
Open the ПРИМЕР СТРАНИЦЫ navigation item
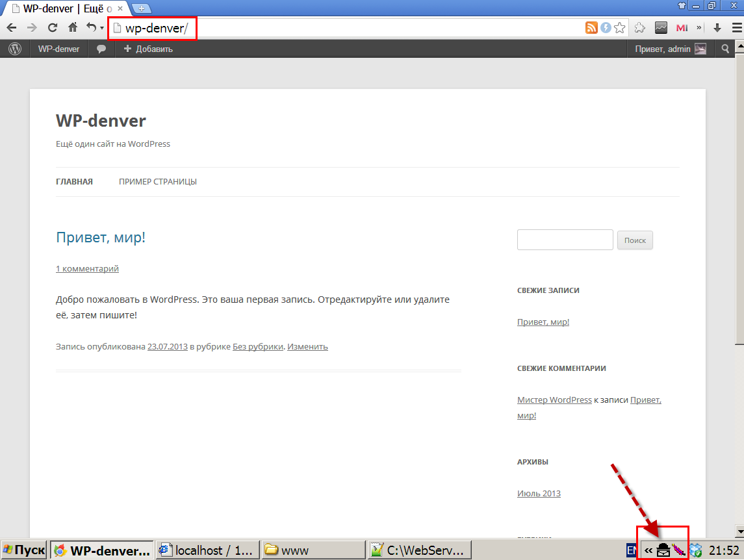point(158,182)
